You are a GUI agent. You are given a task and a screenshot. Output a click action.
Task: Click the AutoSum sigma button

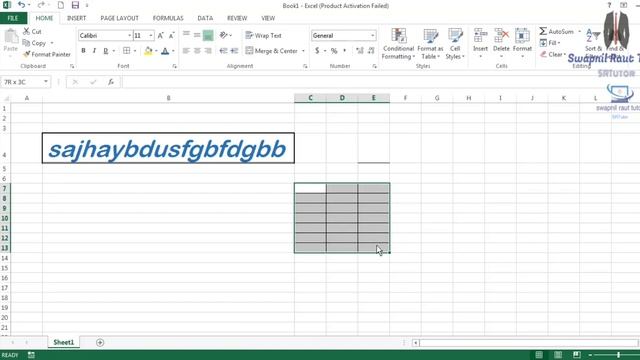[557, 31]
